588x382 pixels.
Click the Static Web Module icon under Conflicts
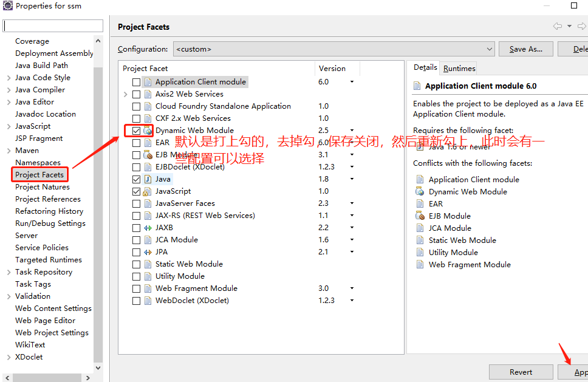click(420, 240)
